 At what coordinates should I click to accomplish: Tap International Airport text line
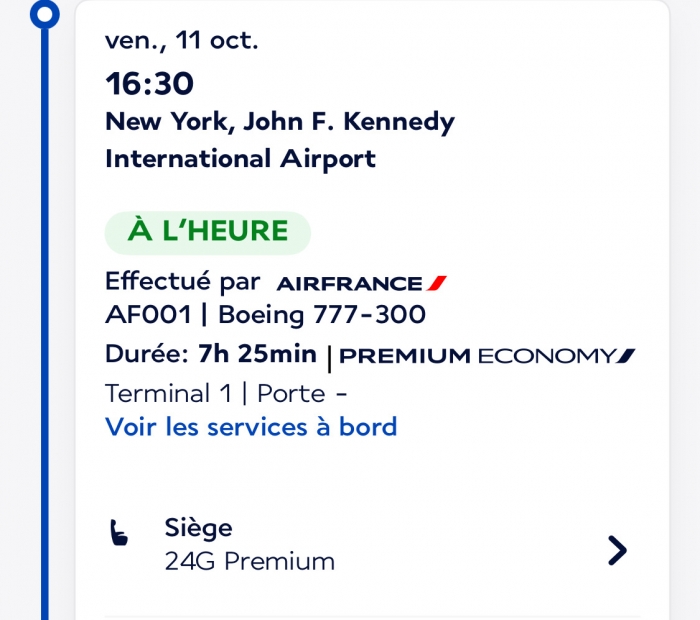[240, 159]
